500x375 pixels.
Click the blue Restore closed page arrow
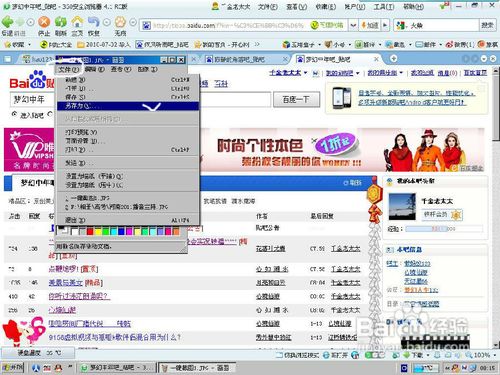coord(94,22)
